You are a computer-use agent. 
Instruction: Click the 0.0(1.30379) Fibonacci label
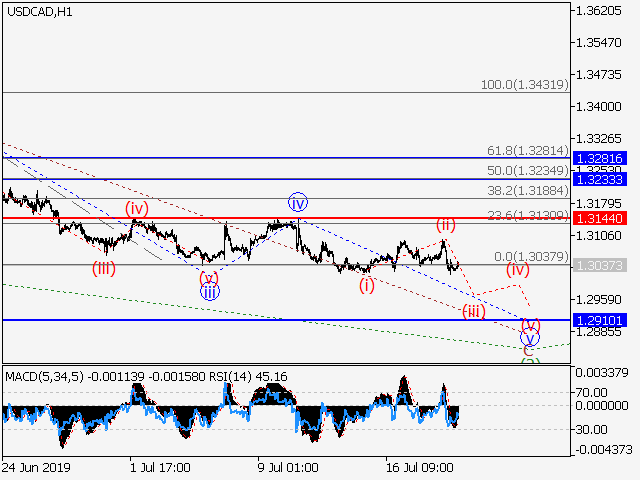pyautogui.click(x=531, y=257)
